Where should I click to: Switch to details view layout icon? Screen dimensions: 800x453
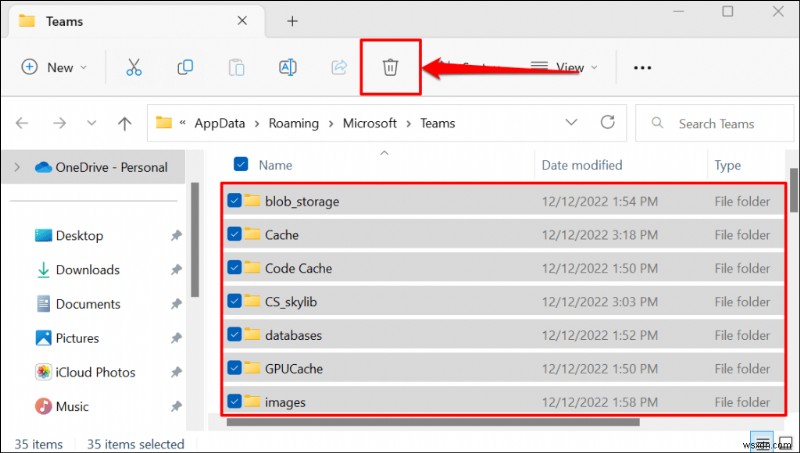(x=762, y=442)
